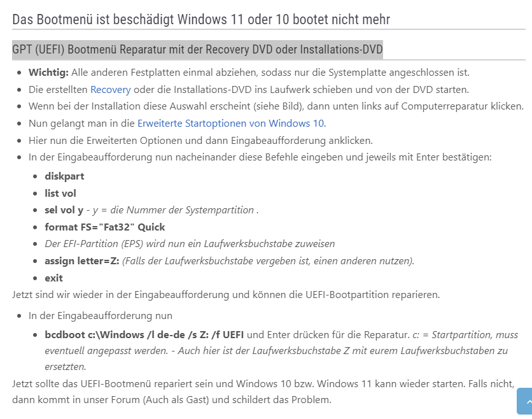Click the 'format FS="Fat32" Quick' command

104,227
